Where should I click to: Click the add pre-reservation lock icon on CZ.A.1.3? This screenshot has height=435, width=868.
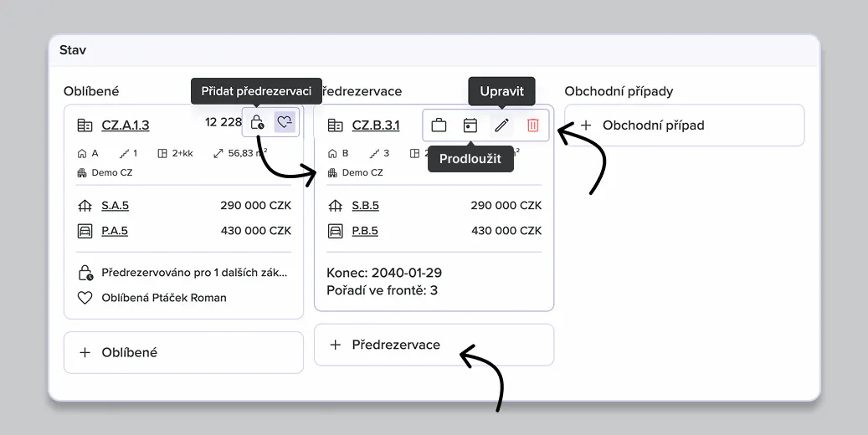pos(258,123)
